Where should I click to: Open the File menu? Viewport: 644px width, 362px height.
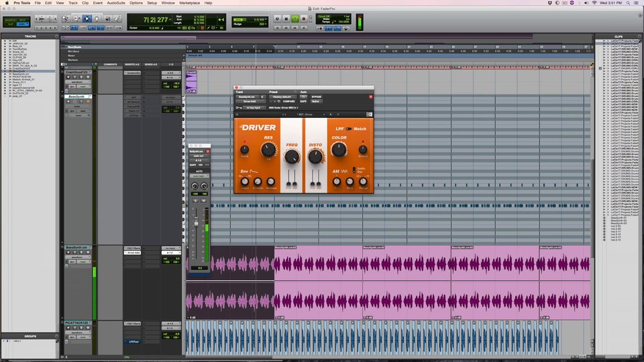point(38,3)
